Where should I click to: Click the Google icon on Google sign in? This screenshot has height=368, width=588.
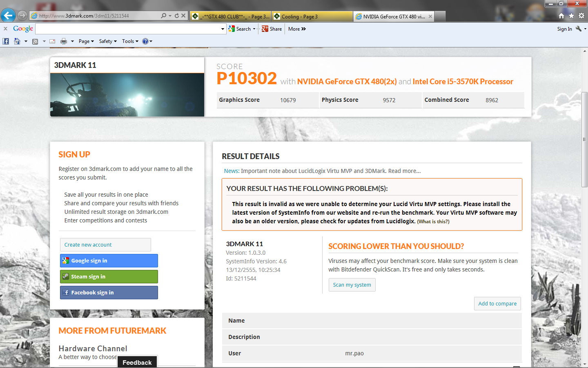[66, 260]
